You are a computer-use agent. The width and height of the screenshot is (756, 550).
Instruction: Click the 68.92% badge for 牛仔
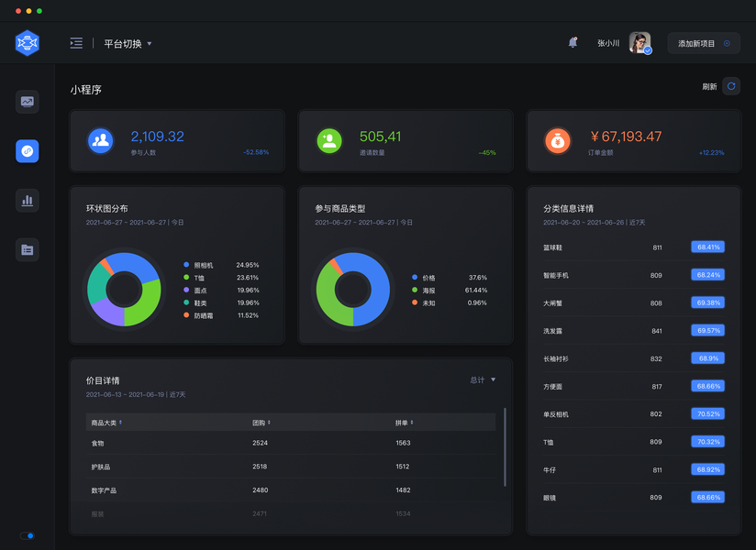pos(707,469)
